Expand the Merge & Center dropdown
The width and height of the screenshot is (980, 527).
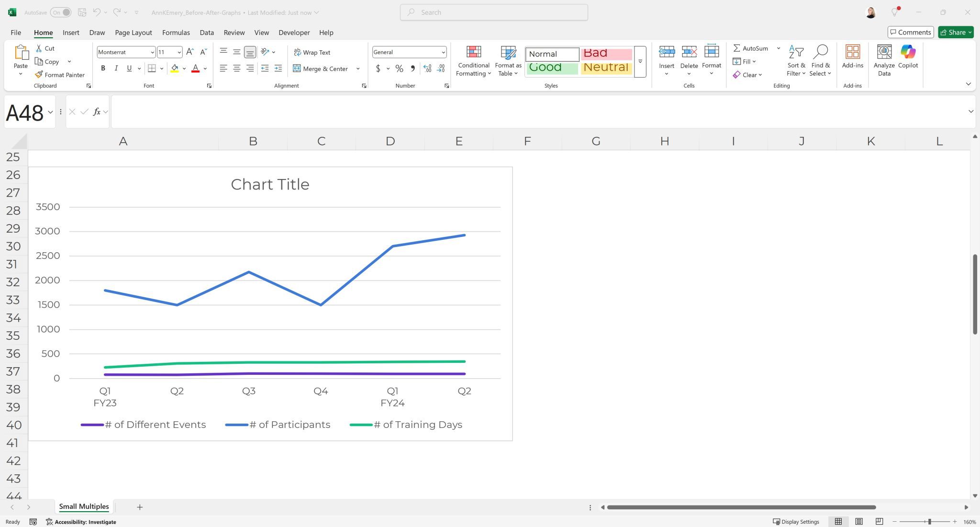(358, 68)
